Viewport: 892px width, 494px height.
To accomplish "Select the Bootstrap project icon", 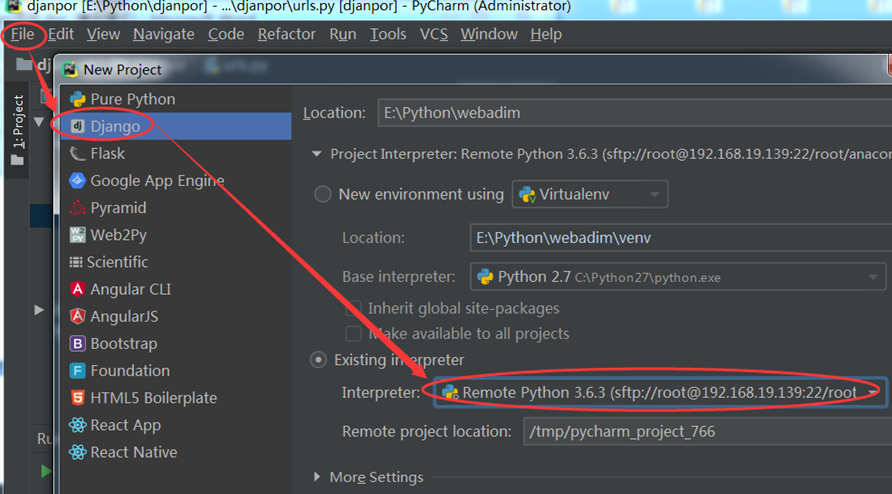I will 77,343.
